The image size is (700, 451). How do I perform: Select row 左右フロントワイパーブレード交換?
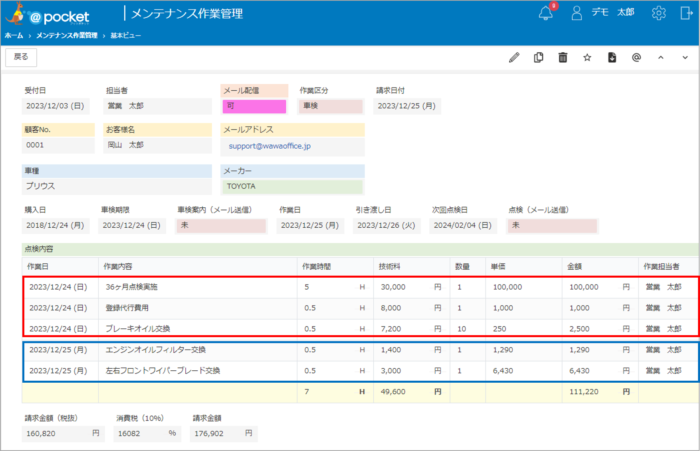[x=360, y=371]
